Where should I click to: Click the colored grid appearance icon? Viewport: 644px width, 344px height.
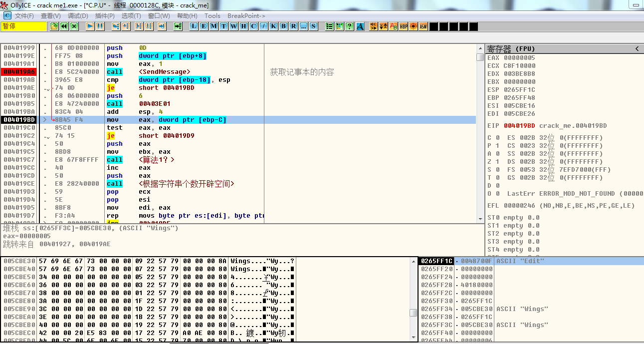click(x=340, y=26)
